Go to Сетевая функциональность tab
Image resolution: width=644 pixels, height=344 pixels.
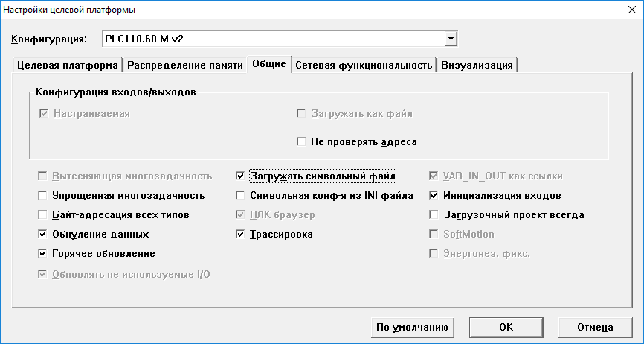[364, 66]
